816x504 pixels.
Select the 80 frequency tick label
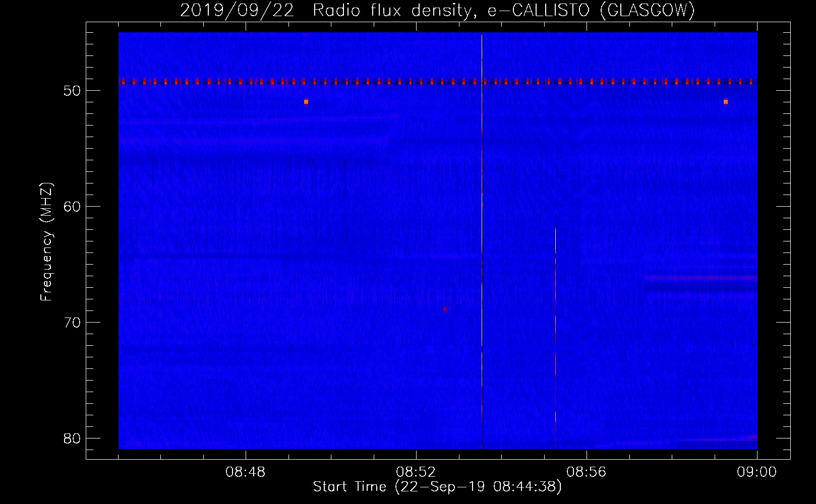tap(72, 438)
